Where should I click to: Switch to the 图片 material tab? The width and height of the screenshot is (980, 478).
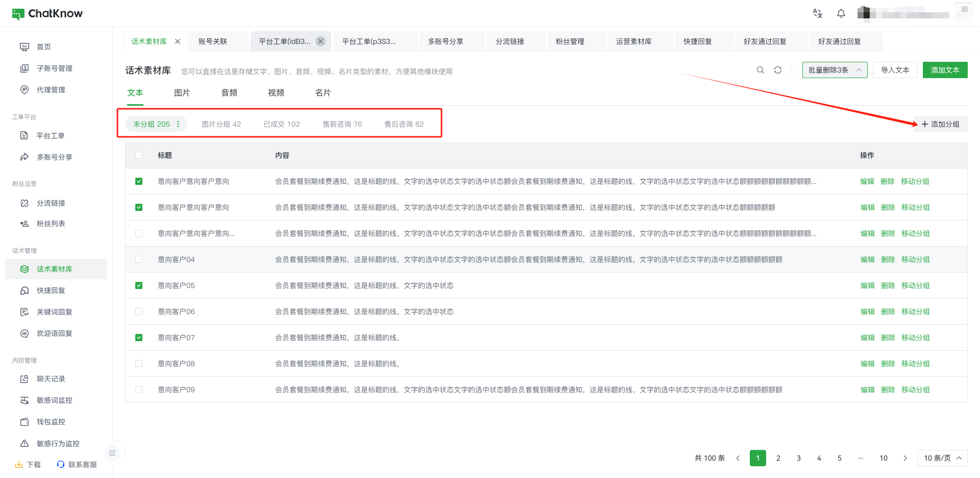tap(182, 93)
